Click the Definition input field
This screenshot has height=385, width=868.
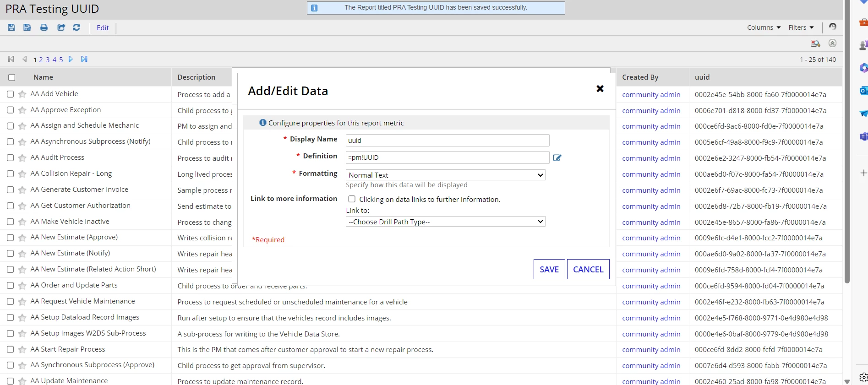pyautogui.click(x=448, y=157)
